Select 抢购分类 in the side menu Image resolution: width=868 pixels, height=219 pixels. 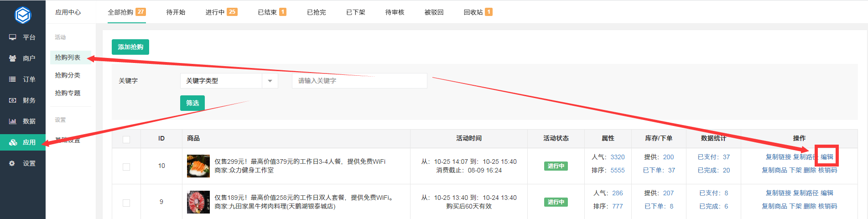(68, 75)
